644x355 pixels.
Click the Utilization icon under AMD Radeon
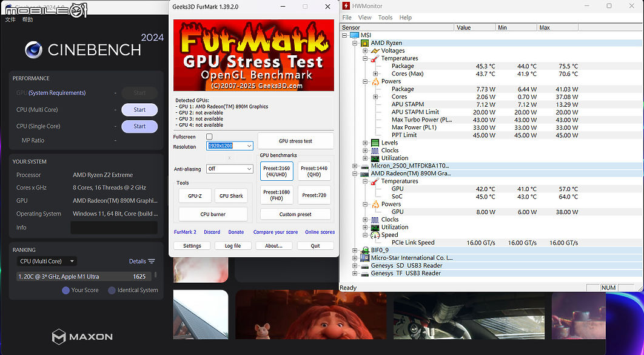(375, 227)
